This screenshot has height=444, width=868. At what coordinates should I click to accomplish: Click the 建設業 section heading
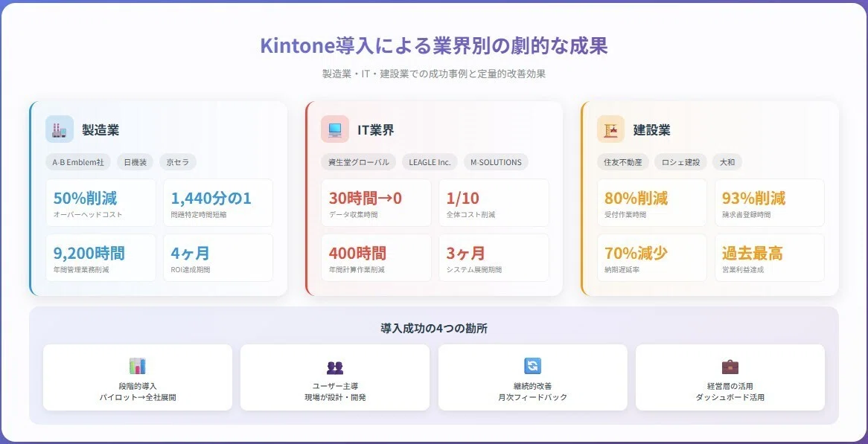coord(651,130)
